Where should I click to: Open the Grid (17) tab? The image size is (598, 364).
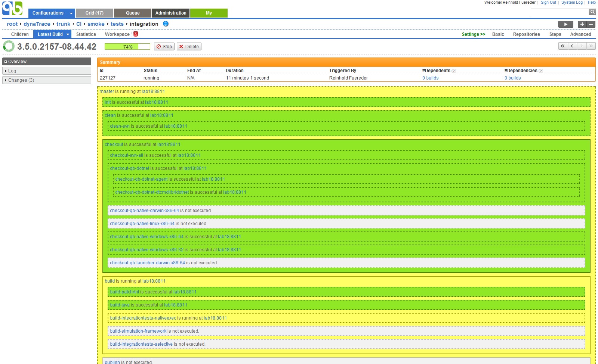(x=94, y=13)
